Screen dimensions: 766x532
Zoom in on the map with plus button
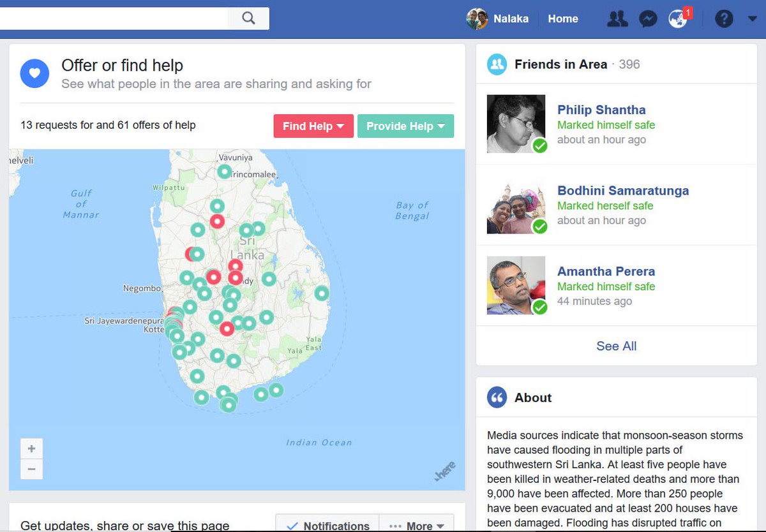pyautogui.click(x=31, y=448)
